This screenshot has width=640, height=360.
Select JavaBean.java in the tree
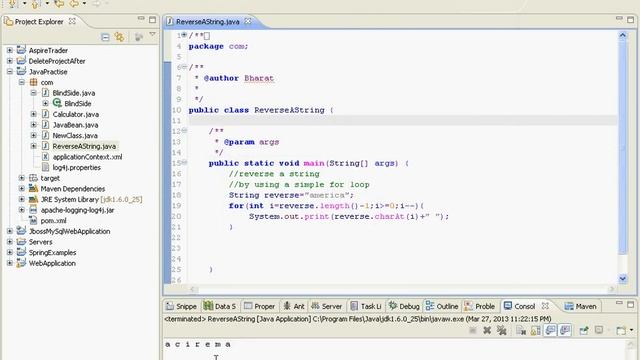tap(75, 125)
